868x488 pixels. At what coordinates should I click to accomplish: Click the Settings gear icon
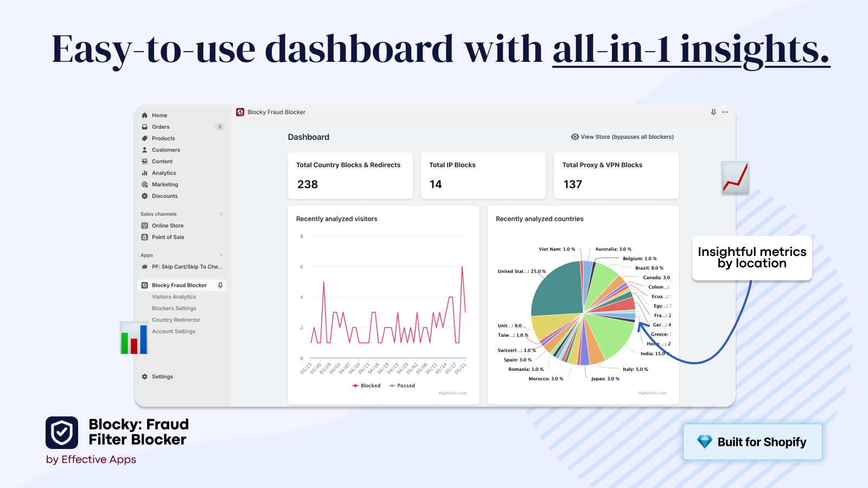pos(145,376)
